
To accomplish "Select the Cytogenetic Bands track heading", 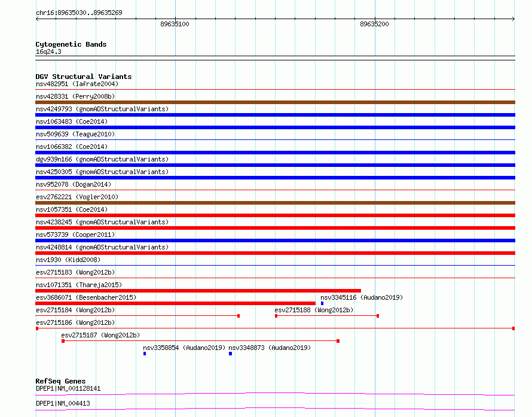I will point(71,44).
